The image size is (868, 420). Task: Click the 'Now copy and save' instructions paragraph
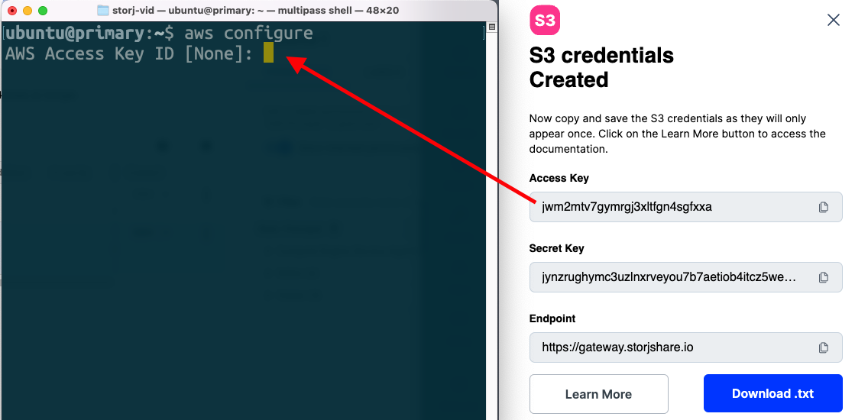pos(676,134)
